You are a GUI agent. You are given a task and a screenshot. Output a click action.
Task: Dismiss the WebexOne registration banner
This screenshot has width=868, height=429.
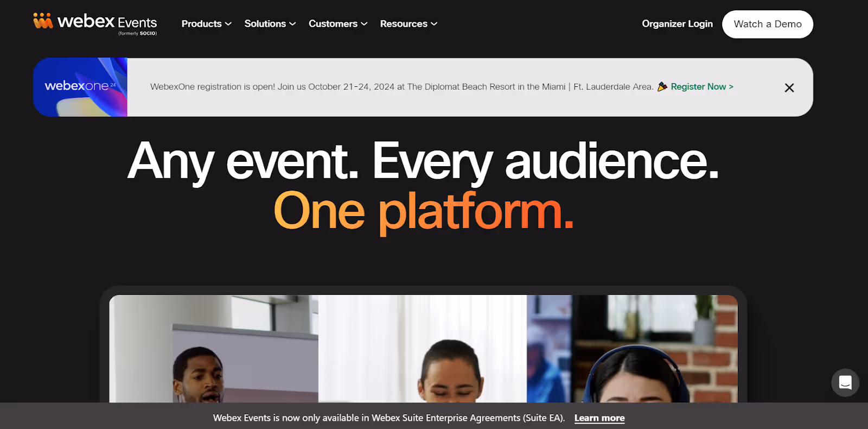coord(789,87)
